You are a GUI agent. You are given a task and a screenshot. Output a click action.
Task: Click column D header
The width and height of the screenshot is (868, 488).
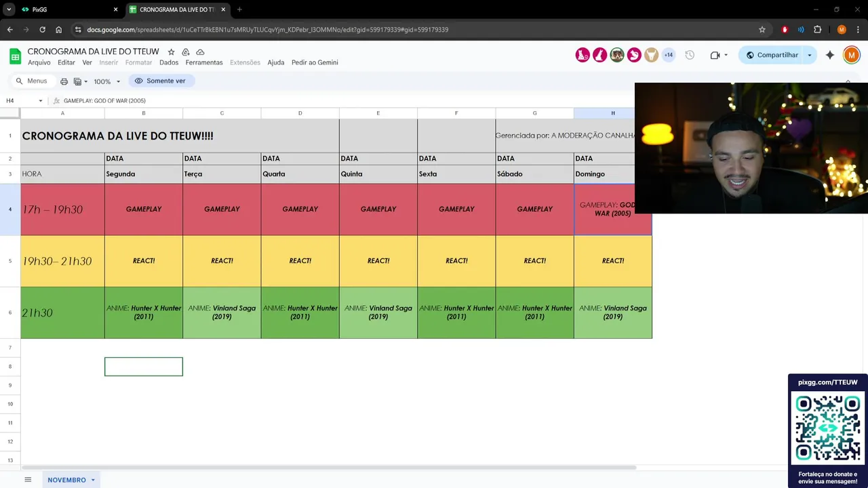tap(300, 113)
